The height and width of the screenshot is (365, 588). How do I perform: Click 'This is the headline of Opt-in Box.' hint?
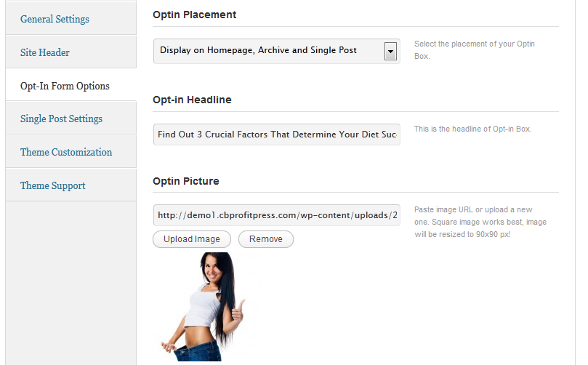pos(473,129)
